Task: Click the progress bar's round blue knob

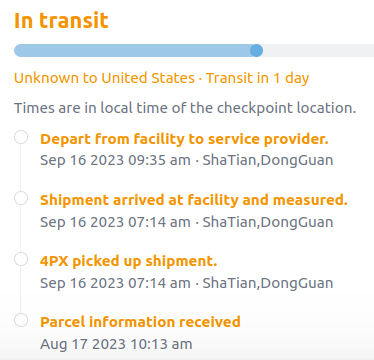Action: pos(256,51)
